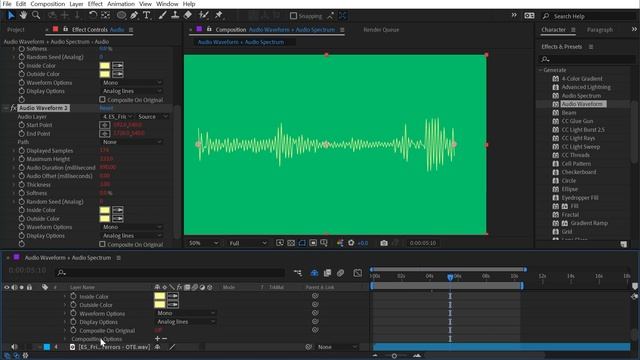
Task: Toggle timeline Waveform Options stopwatch
Action: click(x=73, y=313)
